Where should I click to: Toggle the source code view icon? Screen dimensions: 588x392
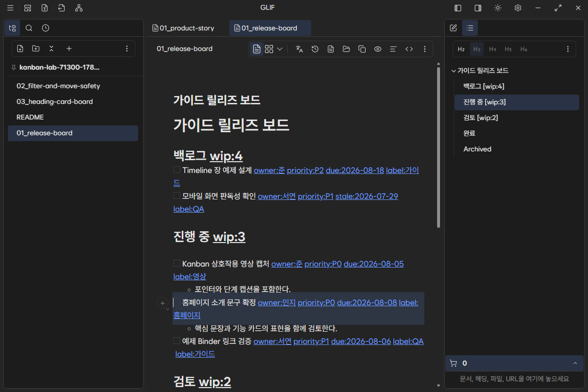tap(409, 49)
